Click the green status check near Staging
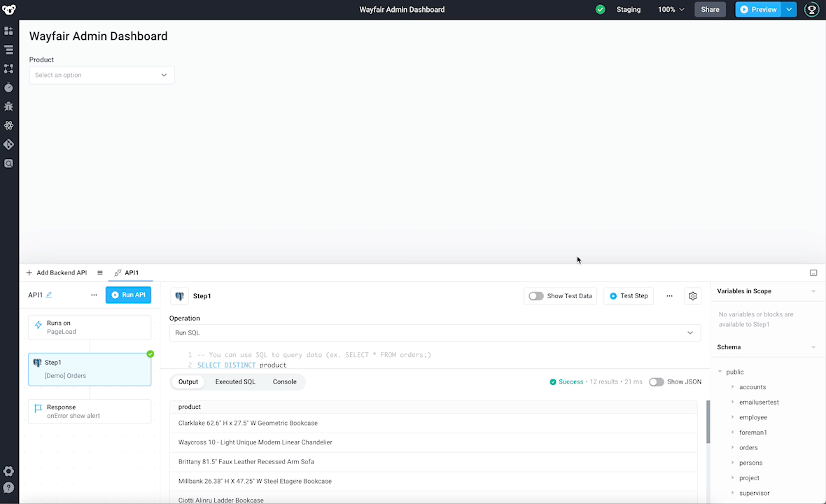 600,9
